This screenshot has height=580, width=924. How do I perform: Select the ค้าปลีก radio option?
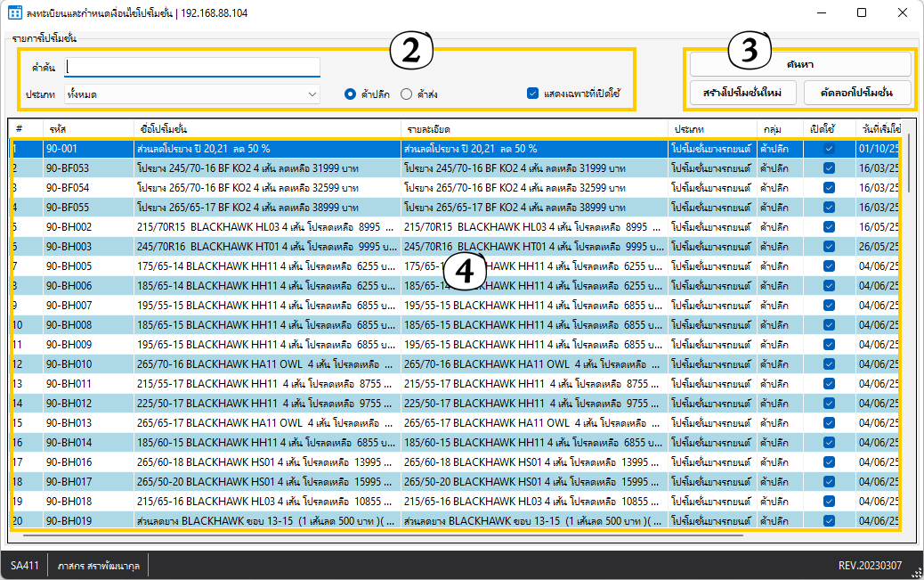tap(351, 94)
